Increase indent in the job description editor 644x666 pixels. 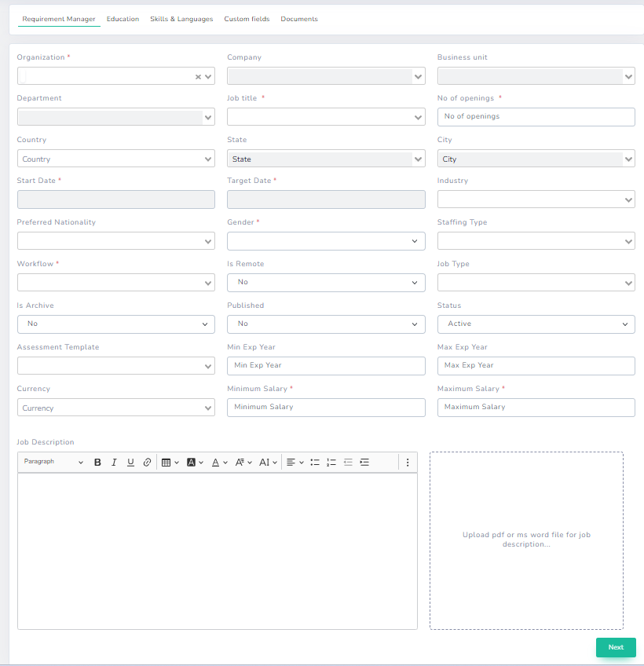coord(364,462)
